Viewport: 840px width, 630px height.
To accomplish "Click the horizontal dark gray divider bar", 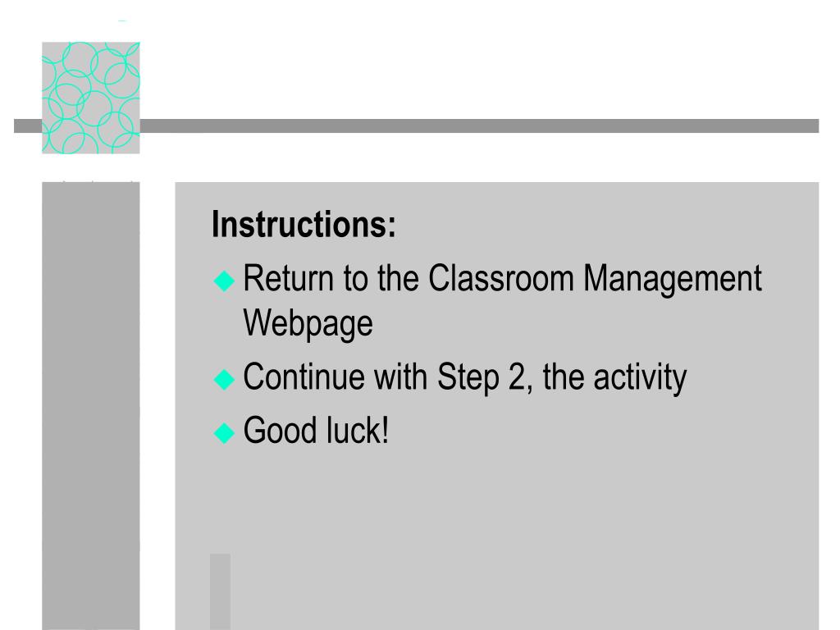I will tap(479, 126).
